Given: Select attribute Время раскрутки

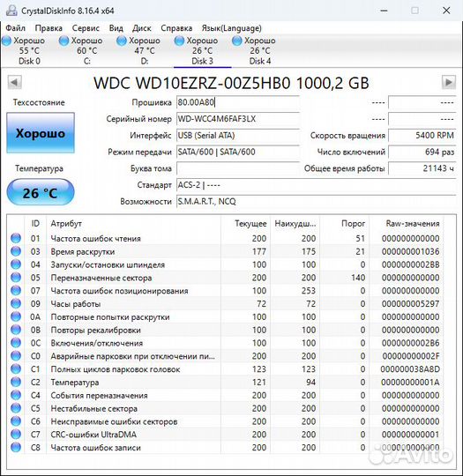Looking at the screenshot, I should (83, 251).
